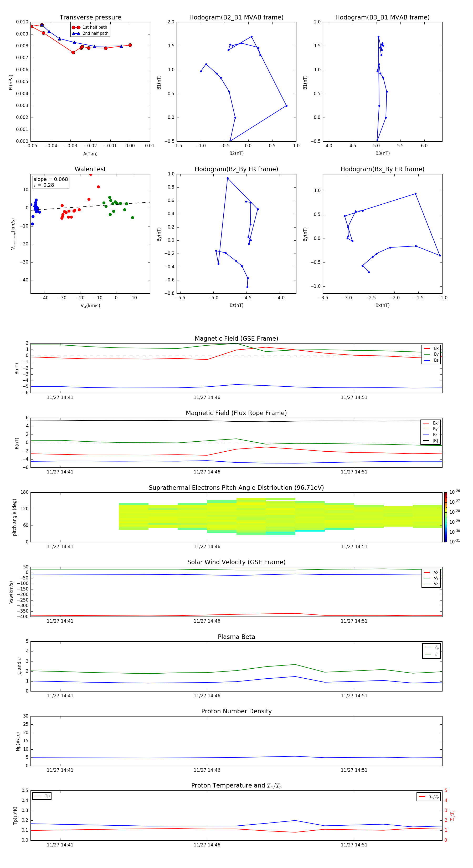
Task: Click 'Bz' entry in GSE field legend
Action: (x=431, y=361)
